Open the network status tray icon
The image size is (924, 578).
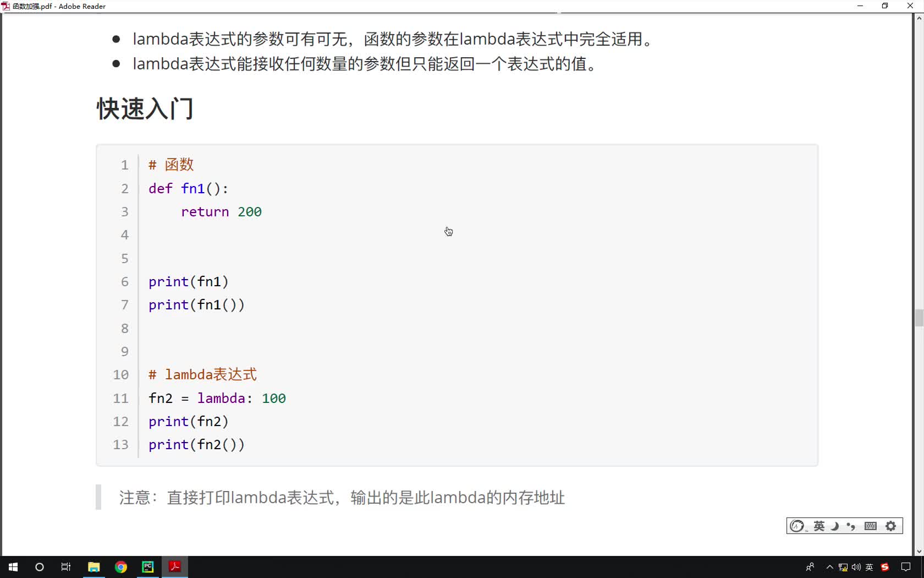(843, 567)
